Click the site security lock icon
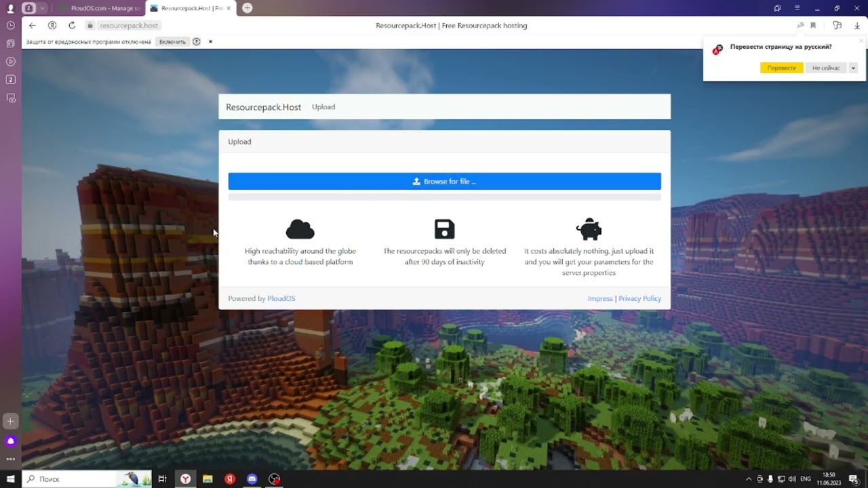The height and width of the screenshot is (488, 868). tap(90, 26)
